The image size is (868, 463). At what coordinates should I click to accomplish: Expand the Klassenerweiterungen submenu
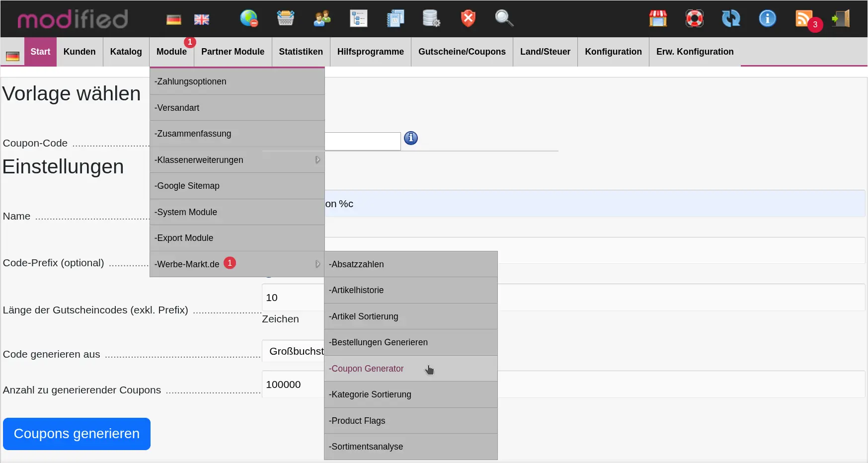(237, 160)
